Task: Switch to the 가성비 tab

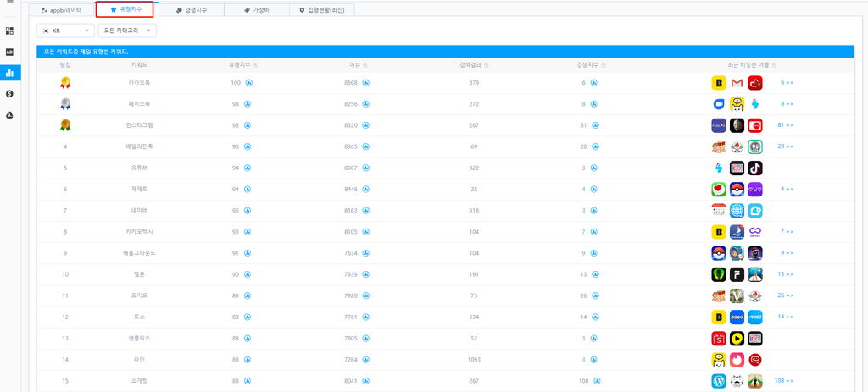Action: click(257, 10)
